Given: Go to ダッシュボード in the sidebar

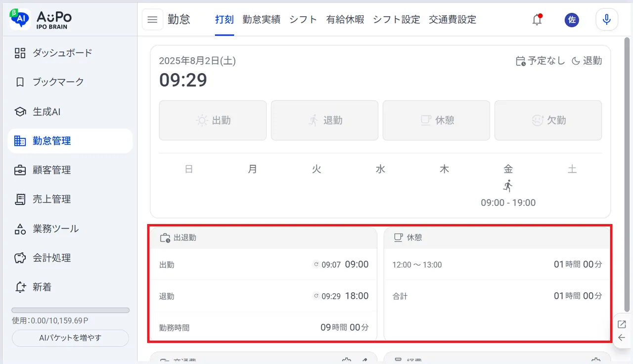Looking at the screenshot, I should (x=70, y=53).
